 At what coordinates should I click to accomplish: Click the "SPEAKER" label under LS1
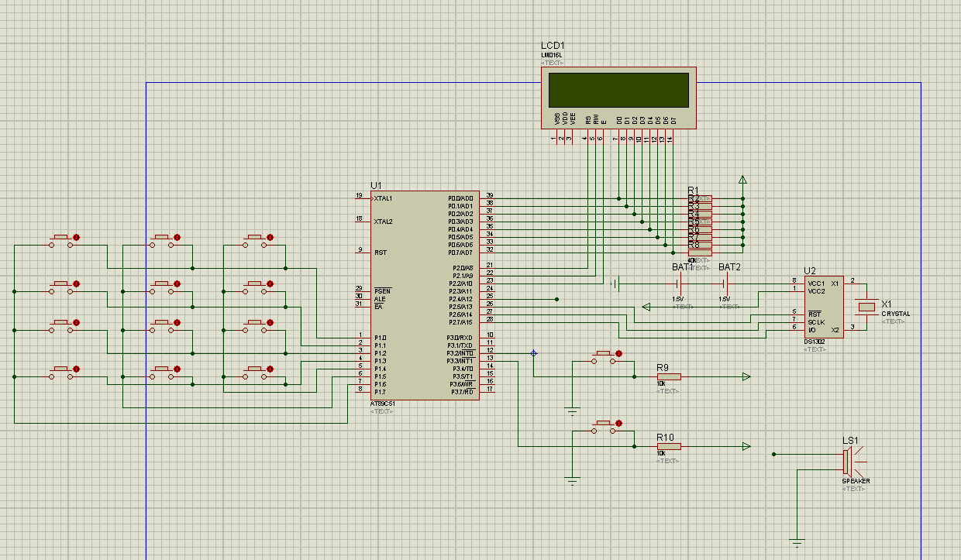click(856, 481)
